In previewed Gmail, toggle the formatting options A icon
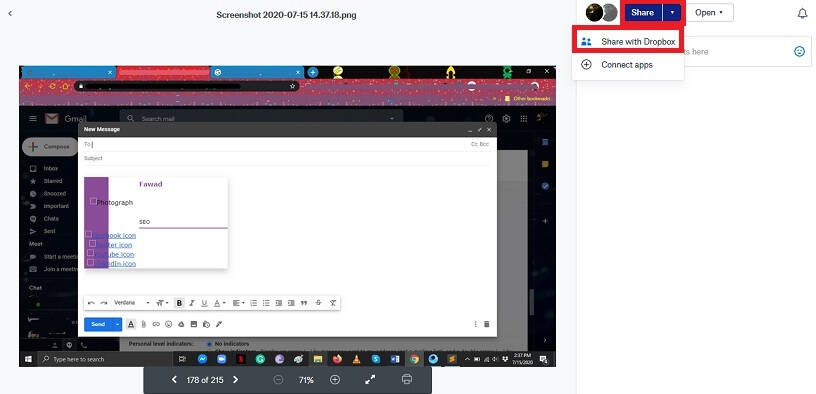816x394 pixels. pos(131,324)
